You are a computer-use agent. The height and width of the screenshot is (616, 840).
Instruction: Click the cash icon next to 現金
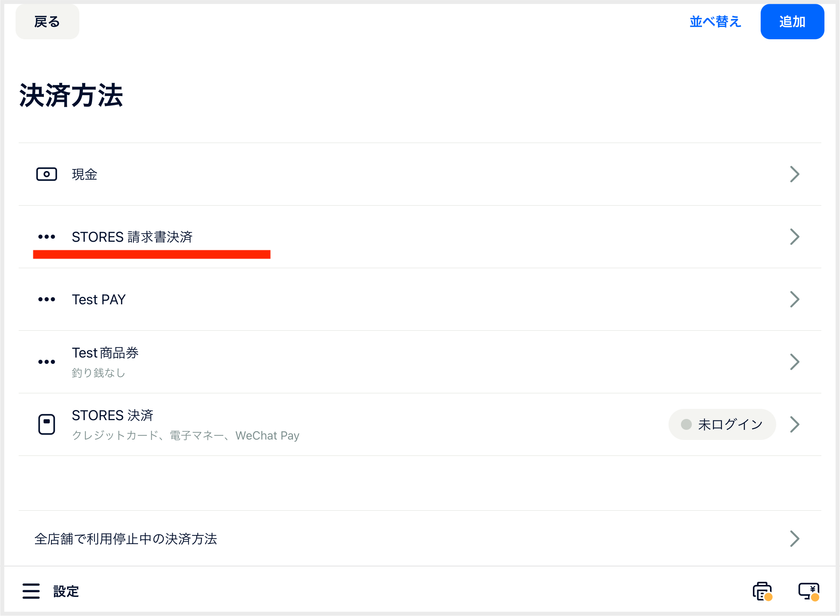click(x=47, y=174)
